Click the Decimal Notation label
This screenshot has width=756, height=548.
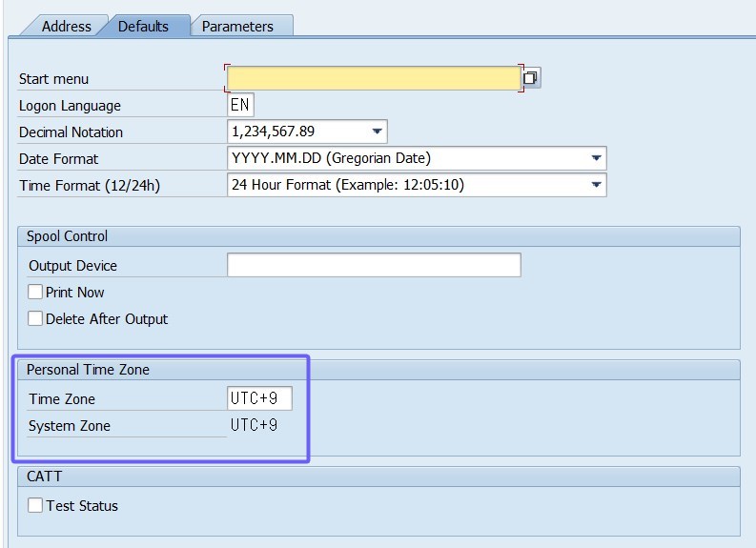coord(71,132)
